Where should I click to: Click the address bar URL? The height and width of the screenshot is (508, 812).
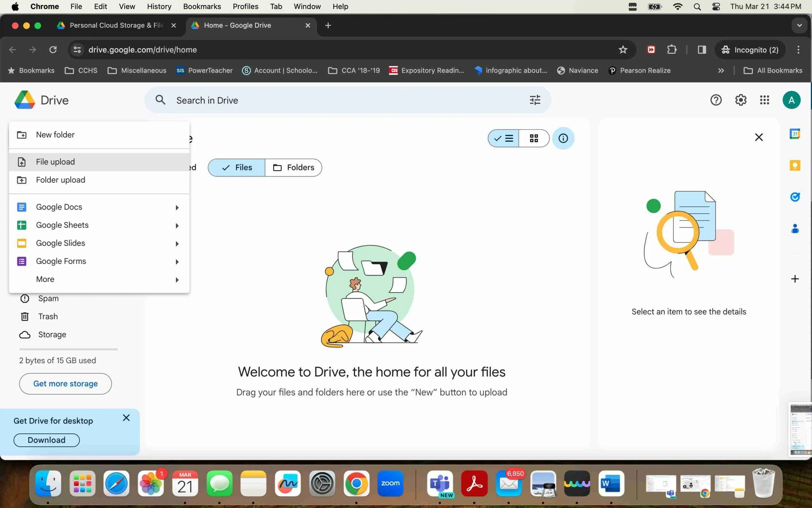(143, 50)
